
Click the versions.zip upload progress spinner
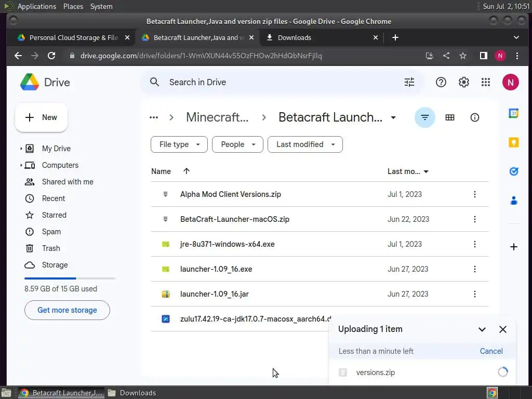click(x=502, y=372)
